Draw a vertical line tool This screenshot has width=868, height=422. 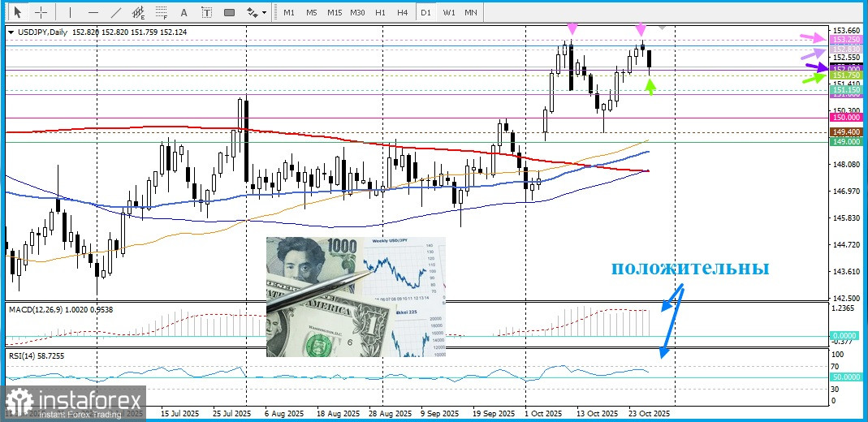pos(71,11)
